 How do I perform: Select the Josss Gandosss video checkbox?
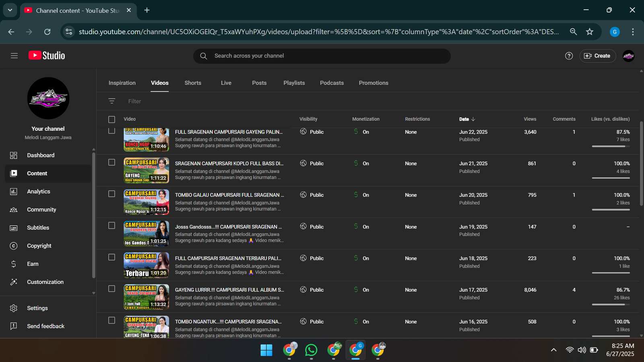pos(111,226)
